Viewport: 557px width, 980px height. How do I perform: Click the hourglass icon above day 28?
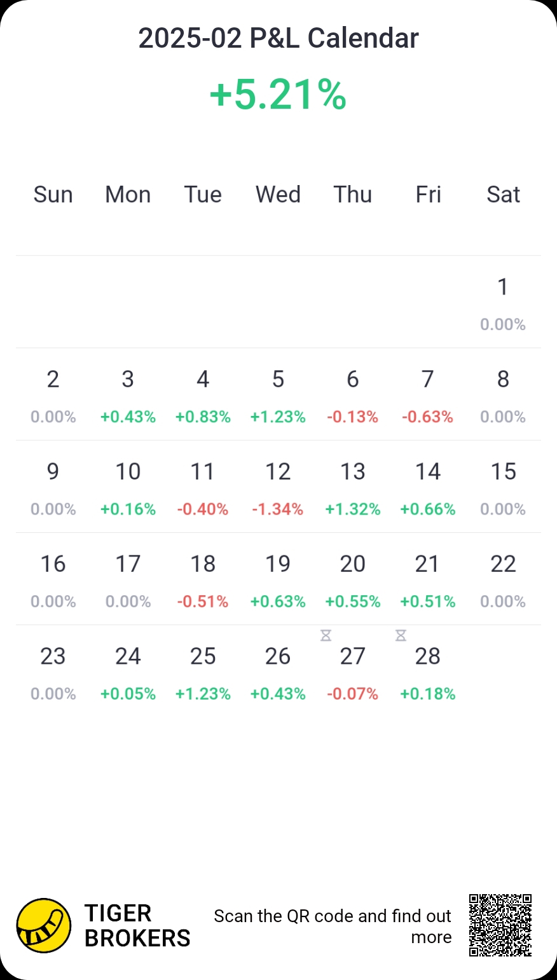401,635
